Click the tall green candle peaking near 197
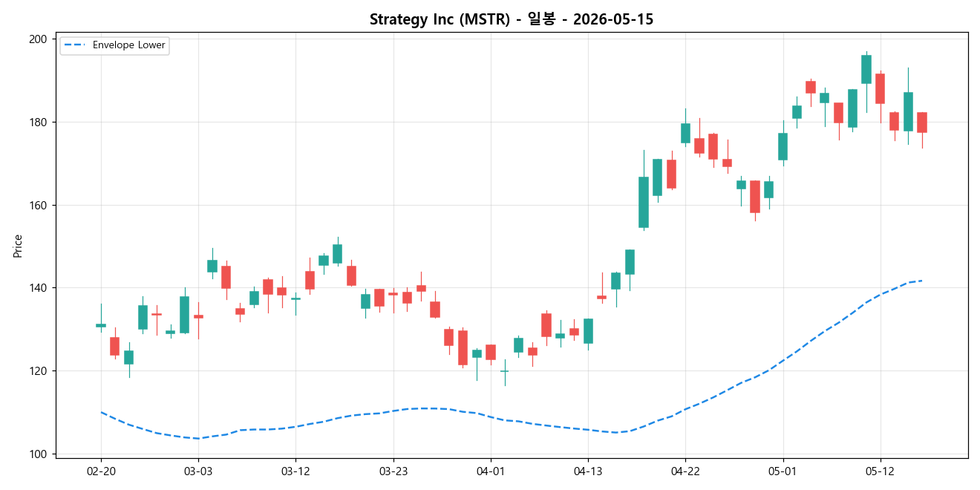 tap(866, 69)
